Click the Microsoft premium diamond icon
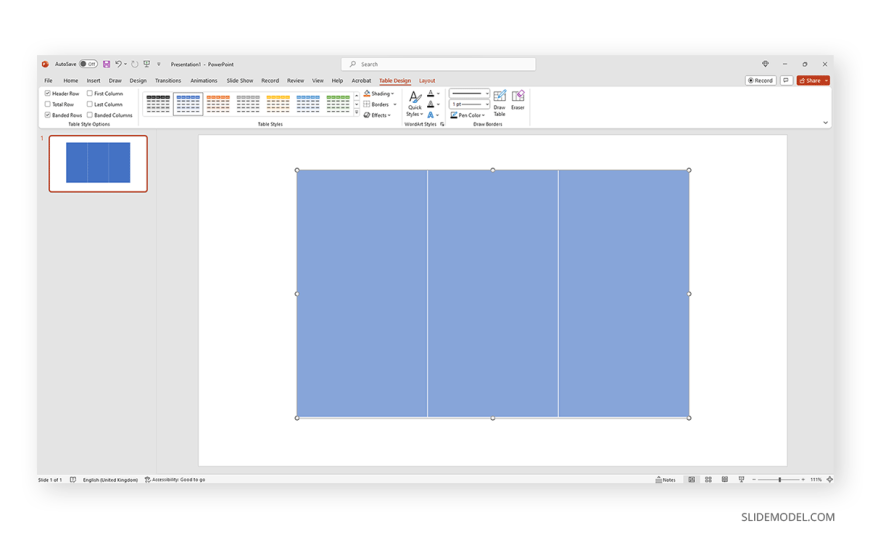The height and width of the screenshot is (539, 870). click(x=765, y=64)
